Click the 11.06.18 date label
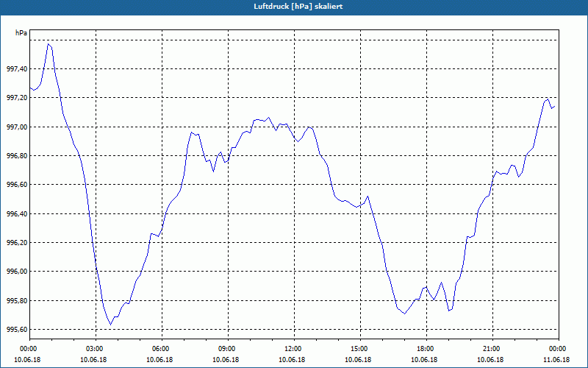Viewport: 588px width, 368px height. point(557,359)
